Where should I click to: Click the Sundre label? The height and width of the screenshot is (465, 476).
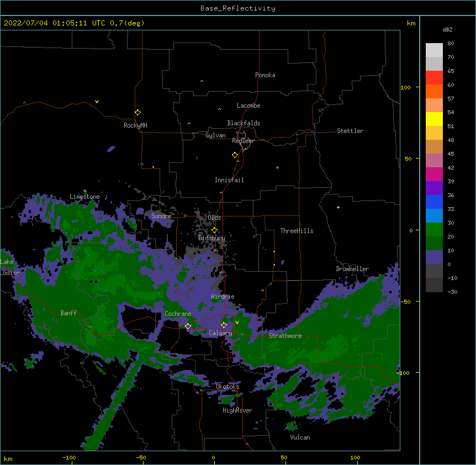(x=161, y=216)
